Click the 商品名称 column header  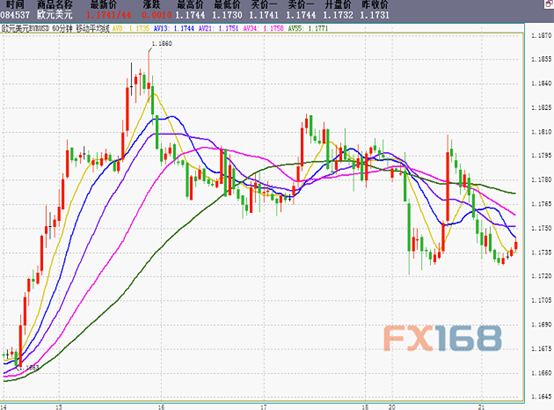tap(55, 5)
